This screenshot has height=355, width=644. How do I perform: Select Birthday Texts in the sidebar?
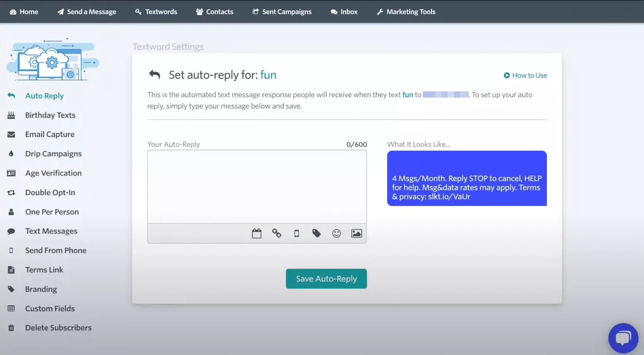point(50,115)
